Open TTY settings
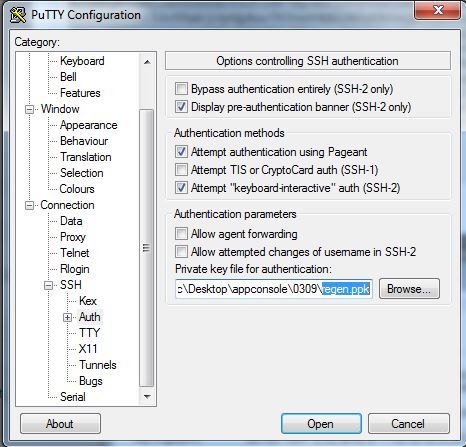 pos(89,333)
